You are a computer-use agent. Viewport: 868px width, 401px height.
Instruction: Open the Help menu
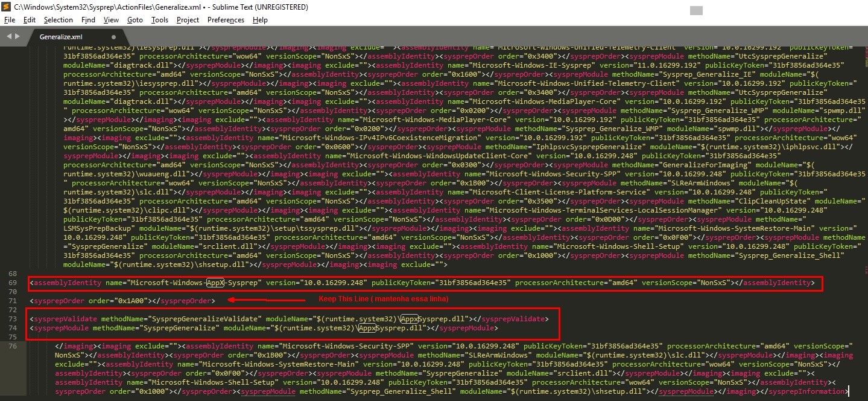click(260, 20)
